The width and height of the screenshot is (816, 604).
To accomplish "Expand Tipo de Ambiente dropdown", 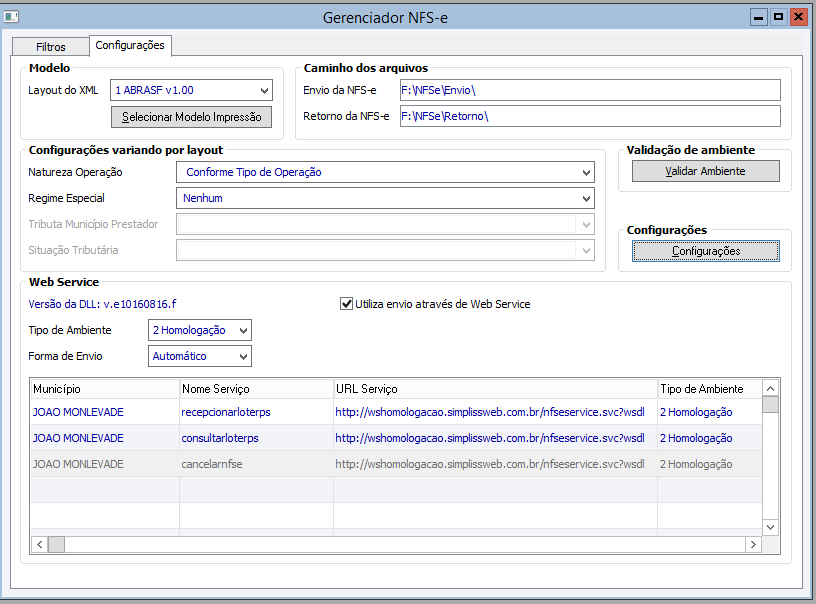I will pyautogui.click(x=243, y=330).
